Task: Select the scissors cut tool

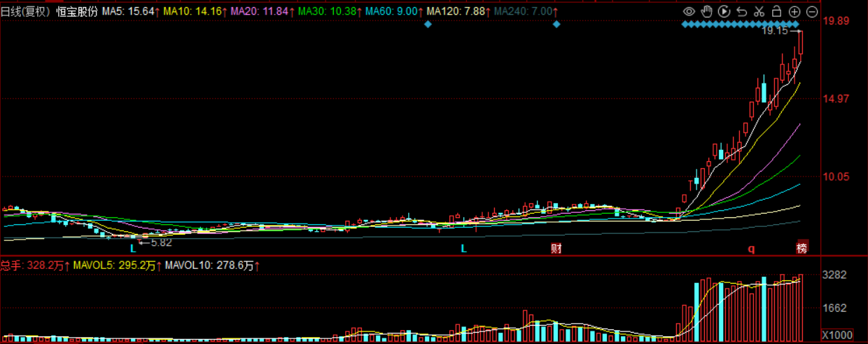Action: [x=759, y=11]
